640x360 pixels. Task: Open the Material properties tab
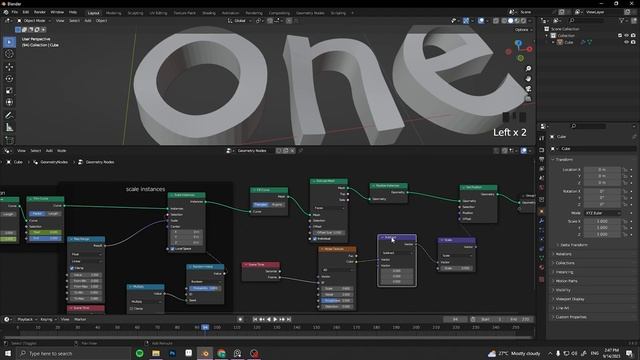542,267
